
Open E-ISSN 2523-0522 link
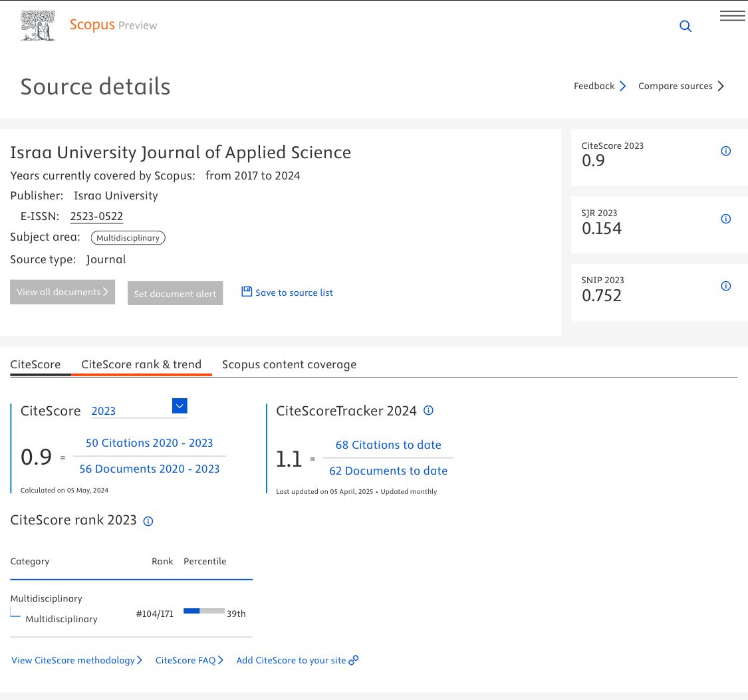[x=96, y=217]
